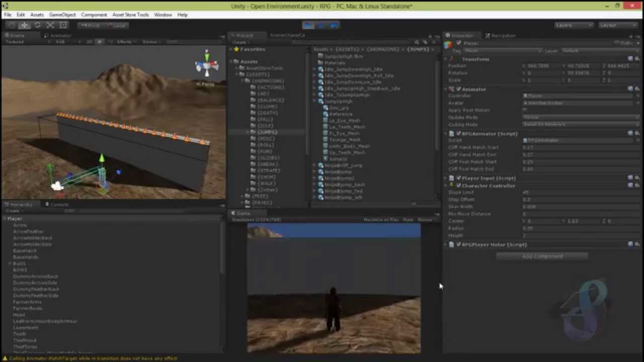Open the RPGPlayer Motor script gear menu

[637, 244]
